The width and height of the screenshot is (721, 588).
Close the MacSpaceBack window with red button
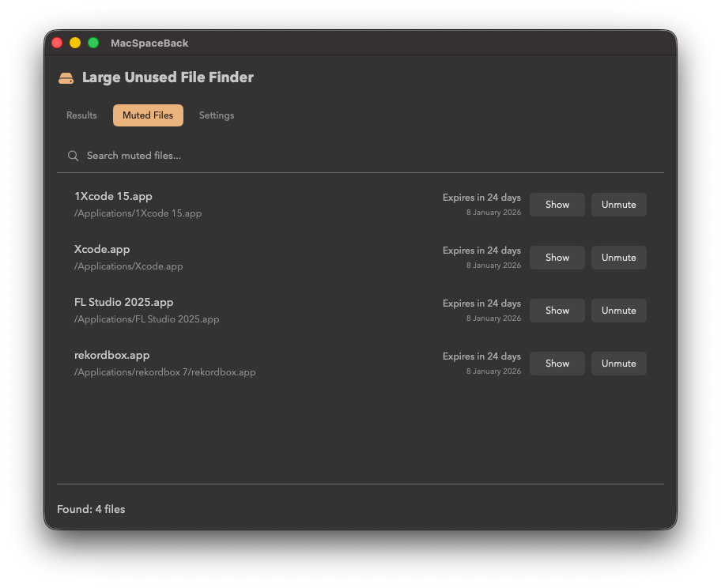pos(57,43)
